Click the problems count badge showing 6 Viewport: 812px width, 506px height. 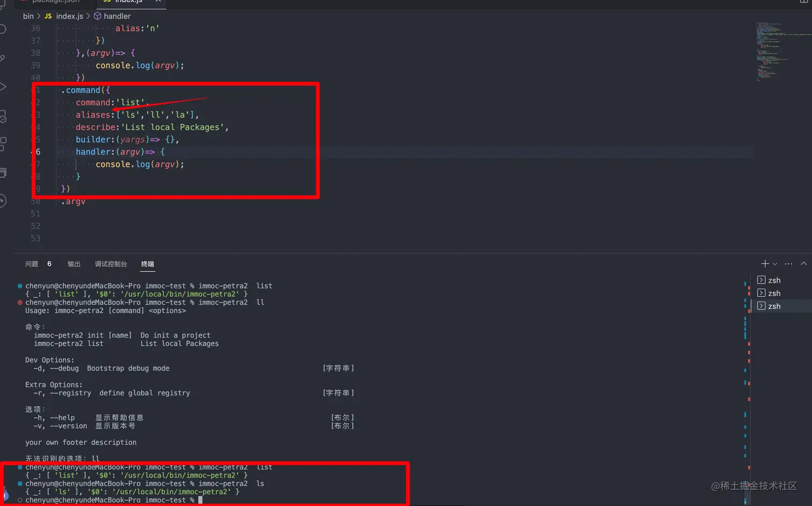pyautogui.click(x=49, y=264)
